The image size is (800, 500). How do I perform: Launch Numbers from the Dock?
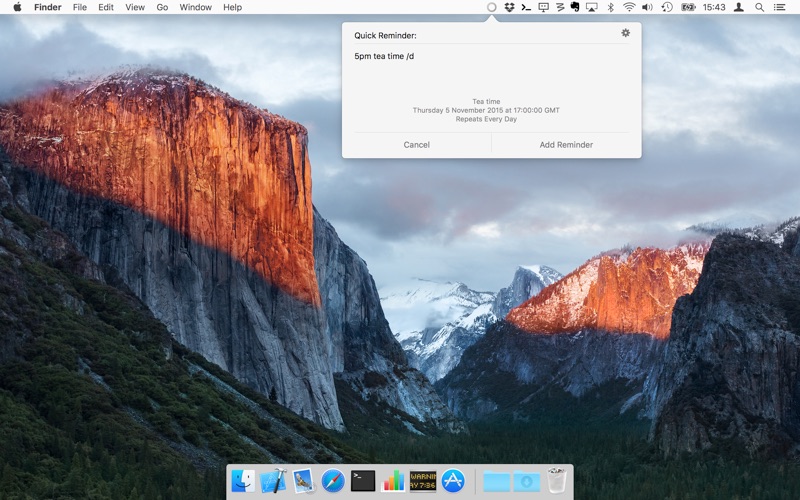(x=393, y=481)
